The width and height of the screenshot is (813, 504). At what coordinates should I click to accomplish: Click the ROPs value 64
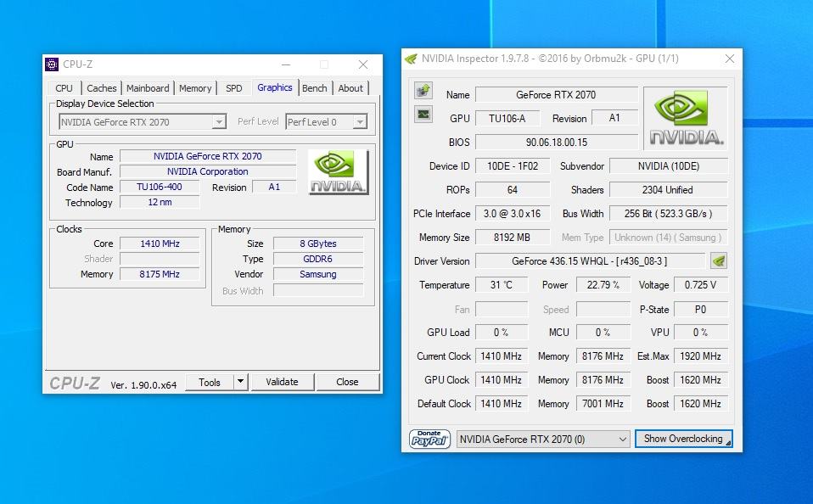[513, 190]
